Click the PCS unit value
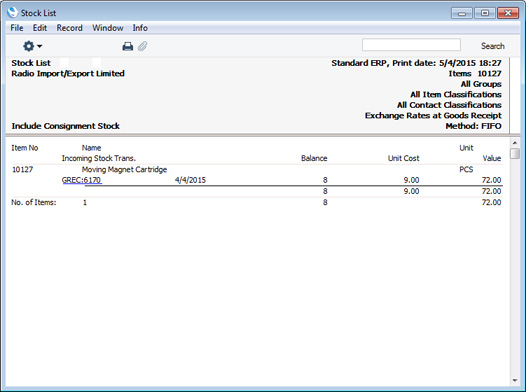The width and height of the screenshot is (526, 392). tap(466, 169)
